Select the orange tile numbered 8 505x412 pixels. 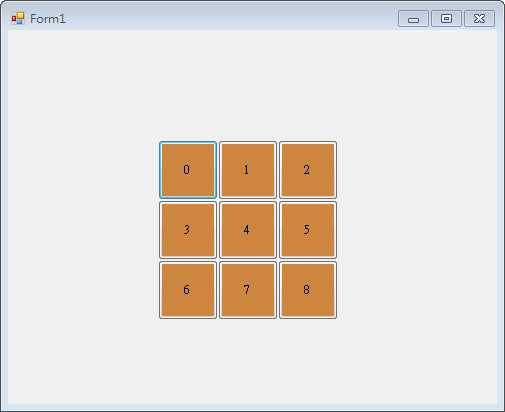tap(308, 290)
